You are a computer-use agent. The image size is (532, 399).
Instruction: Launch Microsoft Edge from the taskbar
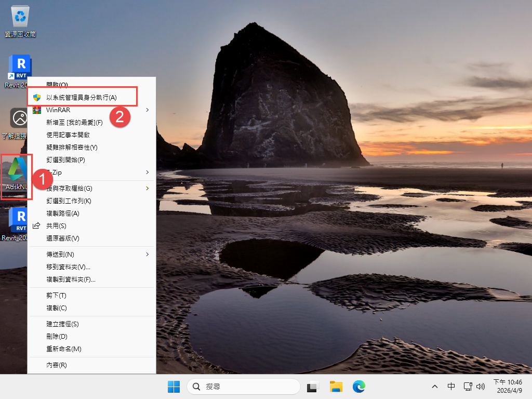pyautogui.click(x=358, y=387)
